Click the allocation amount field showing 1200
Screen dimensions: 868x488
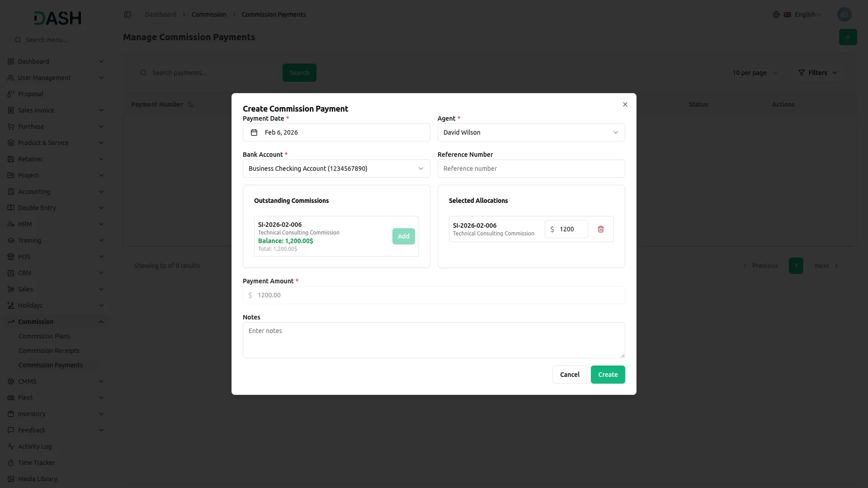tap(566, 229)
